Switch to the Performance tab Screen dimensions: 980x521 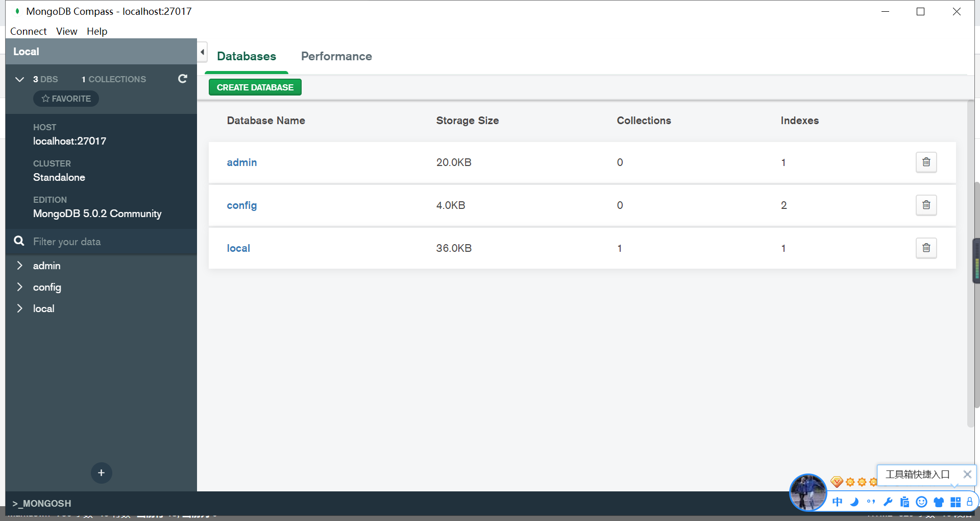pos(336,56)
